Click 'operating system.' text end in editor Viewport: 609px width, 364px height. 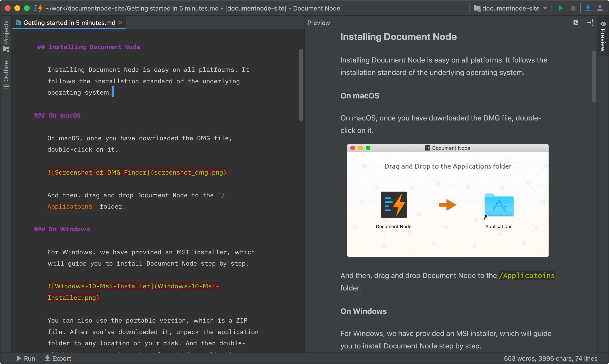tap(80, 92)
